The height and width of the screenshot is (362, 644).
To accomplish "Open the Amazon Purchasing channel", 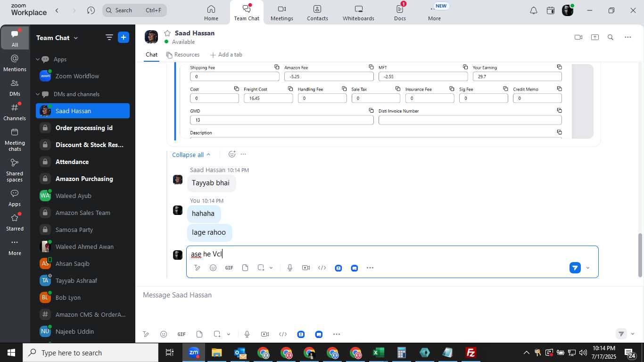I will tap(83, 179).
